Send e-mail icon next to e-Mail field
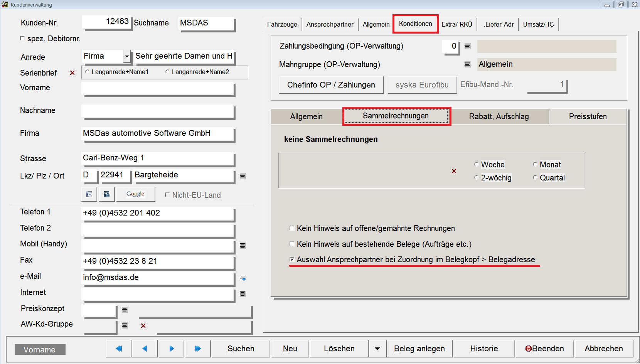The width and height of the screenshot is (640, 364). pyautogui.click(x=243, y=278)
